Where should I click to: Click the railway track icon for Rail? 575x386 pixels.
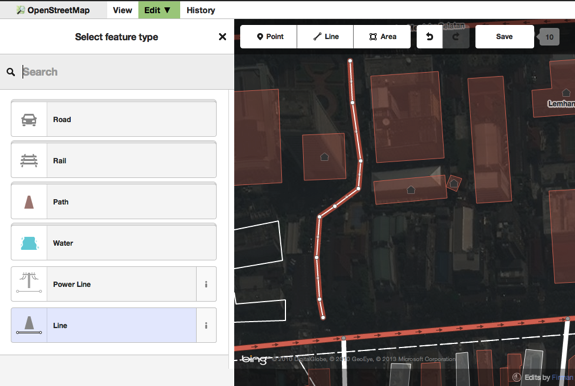[29, 161]
